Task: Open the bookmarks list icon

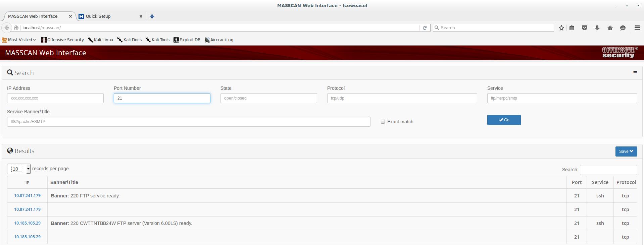Action: point(572,28)
